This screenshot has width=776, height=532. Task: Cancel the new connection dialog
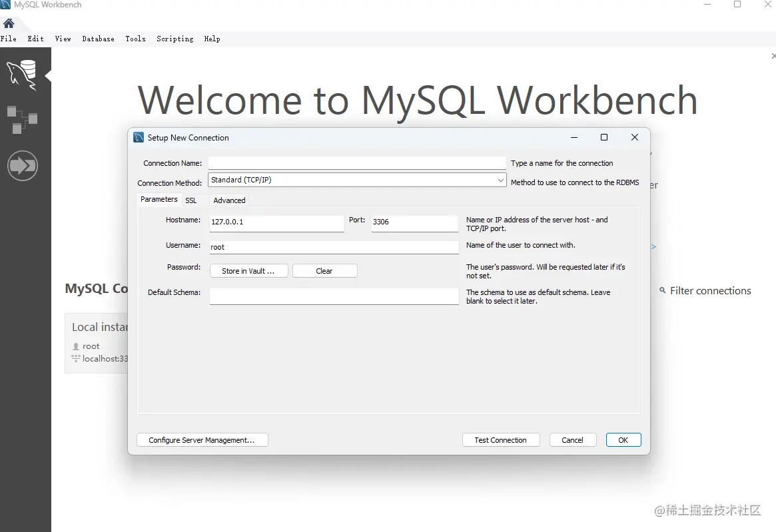click(573, 440)
